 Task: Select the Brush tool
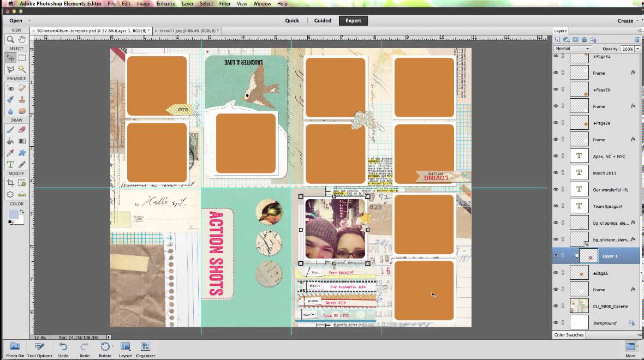coord(10,130)
